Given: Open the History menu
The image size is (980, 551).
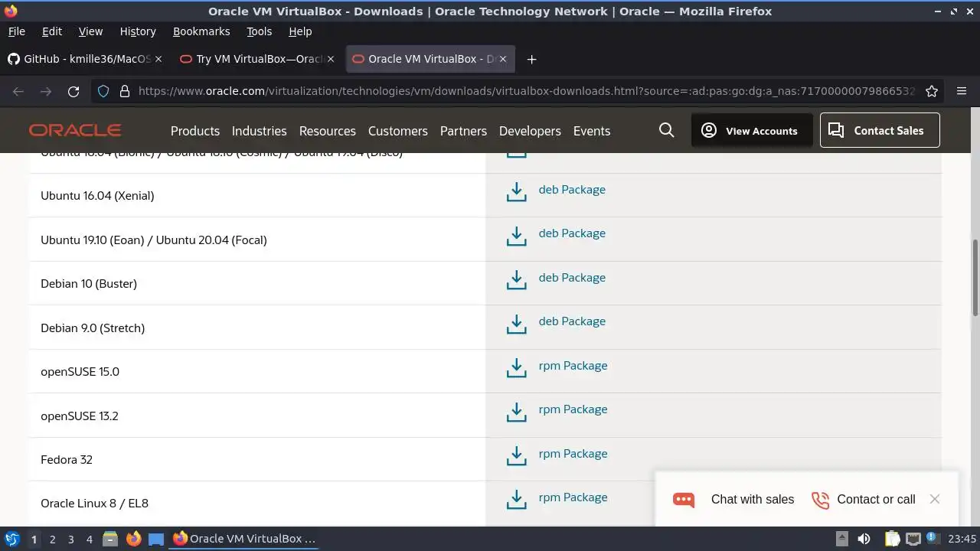Looking at the screenshot, I should (x=138, y=31).
